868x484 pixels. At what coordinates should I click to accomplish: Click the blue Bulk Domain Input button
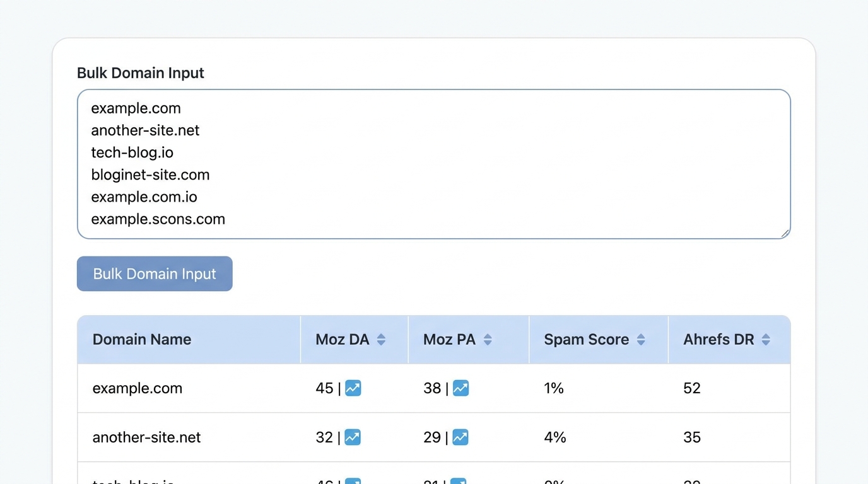155,274
